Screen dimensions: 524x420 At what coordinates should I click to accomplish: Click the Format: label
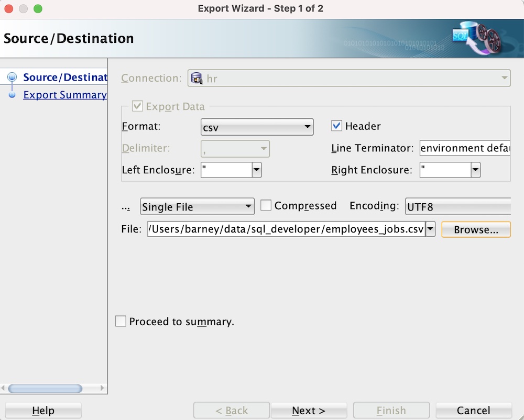coord(141,126)
